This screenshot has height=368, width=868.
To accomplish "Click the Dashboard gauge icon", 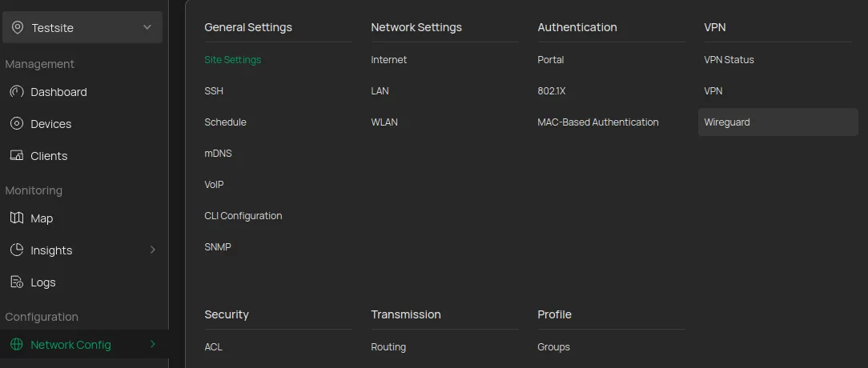I will [x=17, y=92].
